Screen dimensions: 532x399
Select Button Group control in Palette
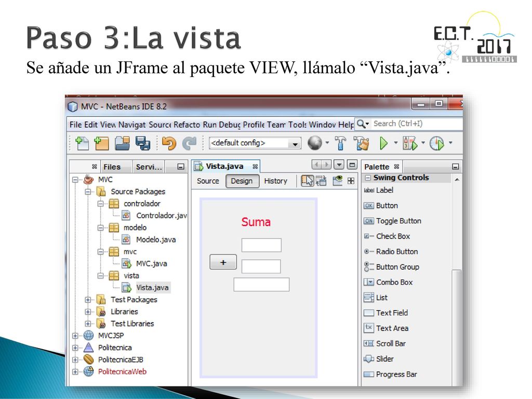(x=392, y=267)
